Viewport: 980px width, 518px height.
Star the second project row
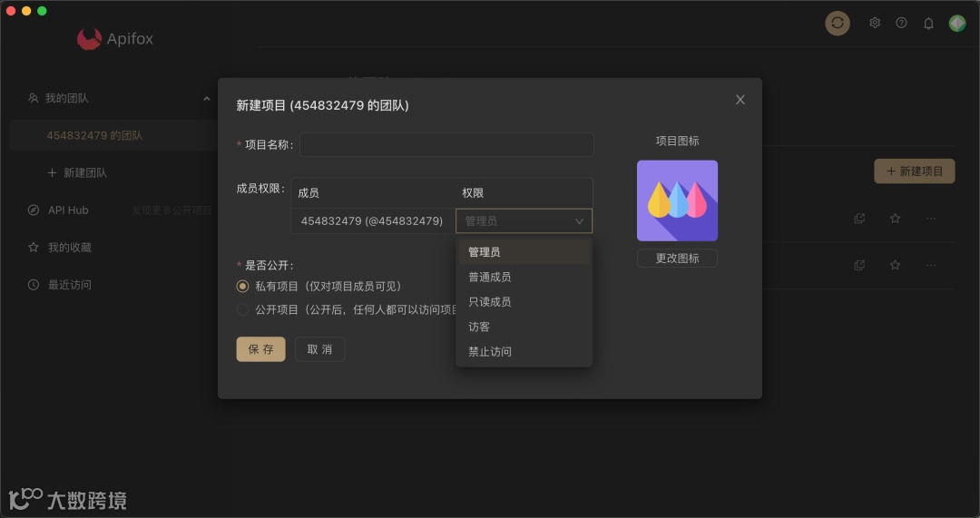pos(895,266)
